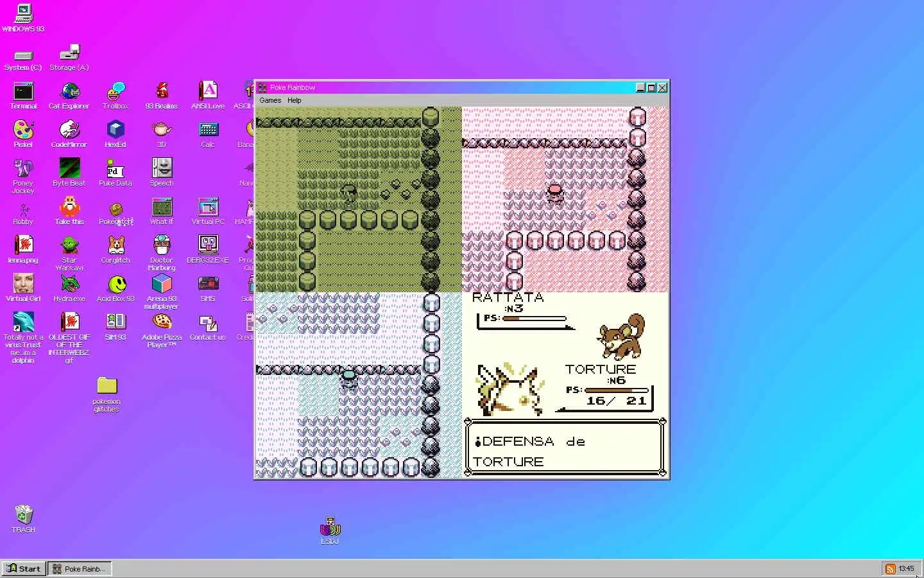Image resolution: width=924 pixels, height=578 pixels.
Task: Launch the Doctor Marburg icon
Action: pos(162,254)
